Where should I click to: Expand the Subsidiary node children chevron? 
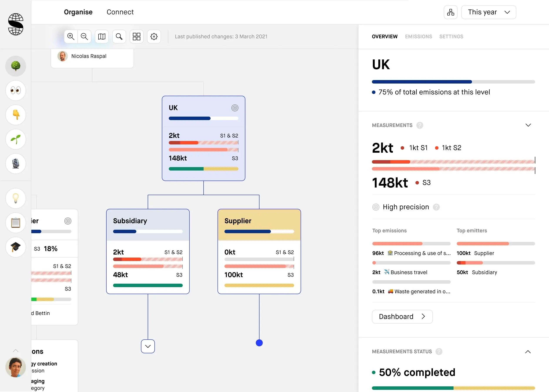click(148, 346)
